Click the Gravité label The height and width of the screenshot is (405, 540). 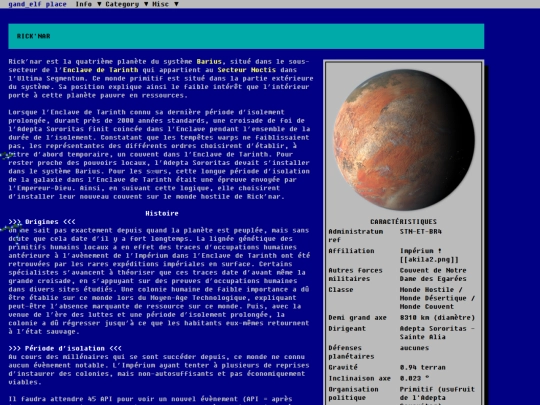pyautogui.click(x=343, y=367)
